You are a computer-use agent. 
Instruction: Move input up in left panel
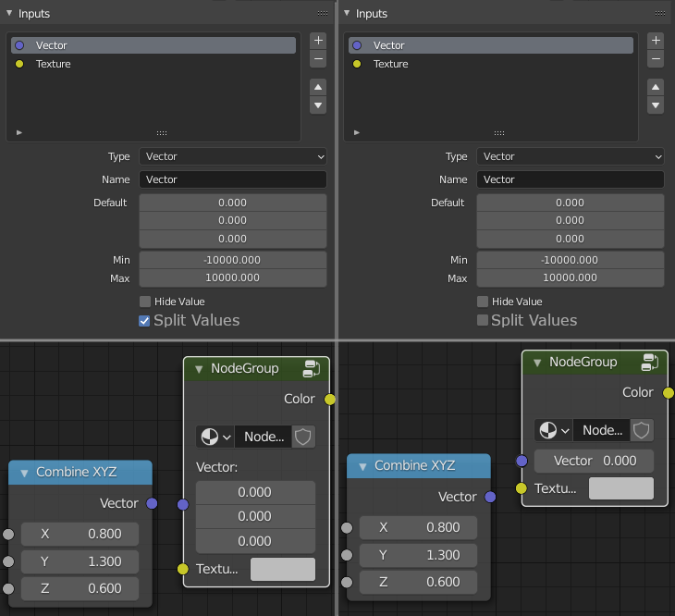pyautogui.click(x=318, y=87)
